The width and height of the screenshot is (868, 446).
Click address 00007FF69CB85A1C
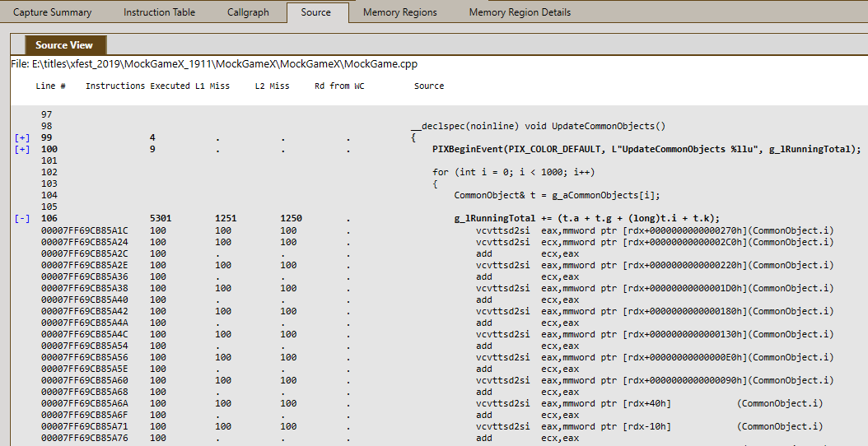tap(84, 230)
